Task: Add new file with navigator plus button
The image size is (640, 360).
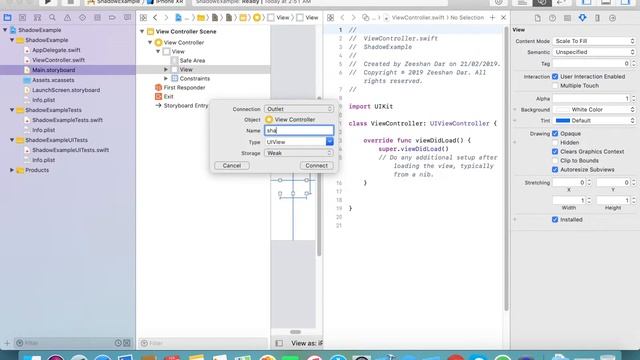Action: pos(7,343)
